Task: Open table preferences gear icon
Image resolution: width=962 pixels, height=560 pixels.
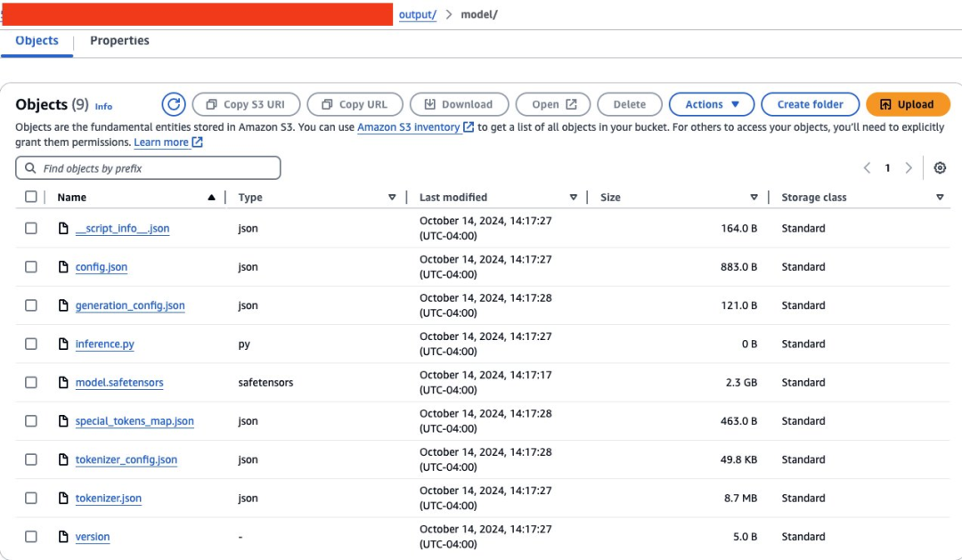Action: click(940, 167)
